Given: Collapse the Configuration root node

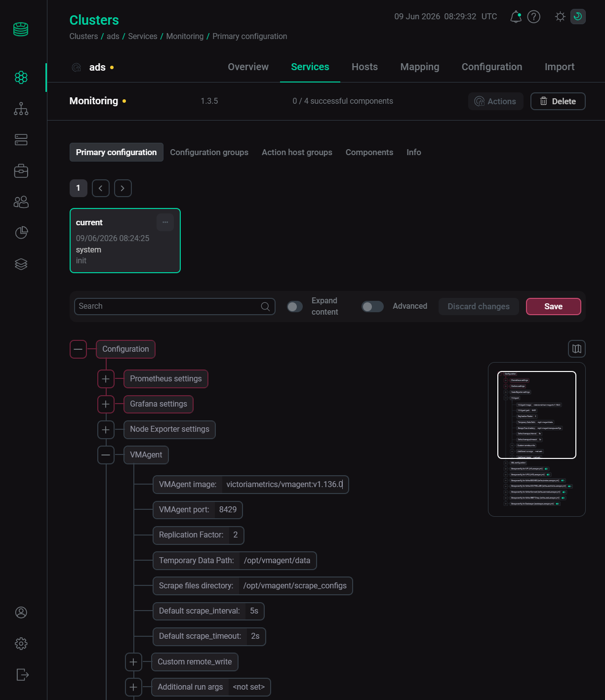Looking at the screenshot, I should [78, 349].
